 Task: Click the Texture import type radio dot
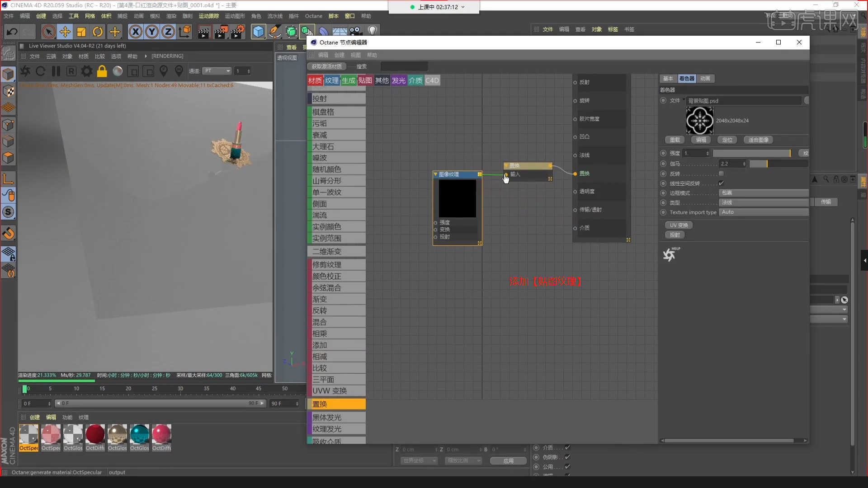(x=663, y=212)
